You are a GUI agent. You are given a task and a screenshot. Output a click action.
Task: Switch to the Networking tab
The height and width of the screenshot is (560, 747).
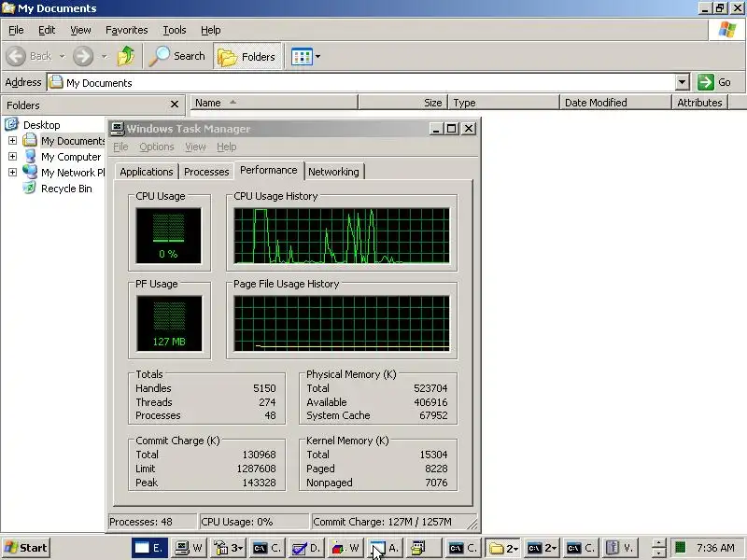pos(333,172)
